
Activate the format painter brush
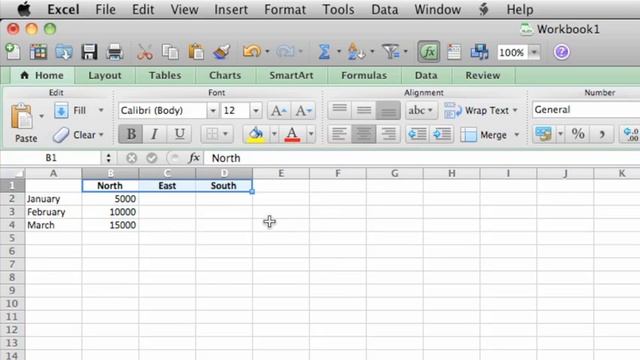click(221, 52)
